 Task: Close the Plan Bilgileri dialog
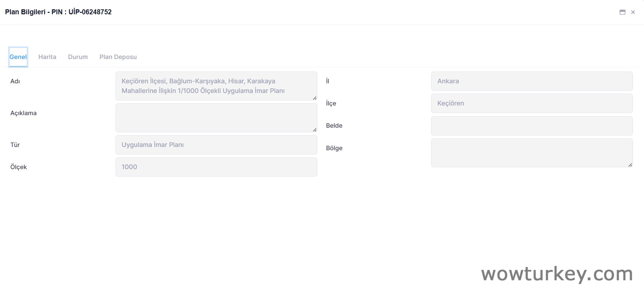(x=633, y=12)
